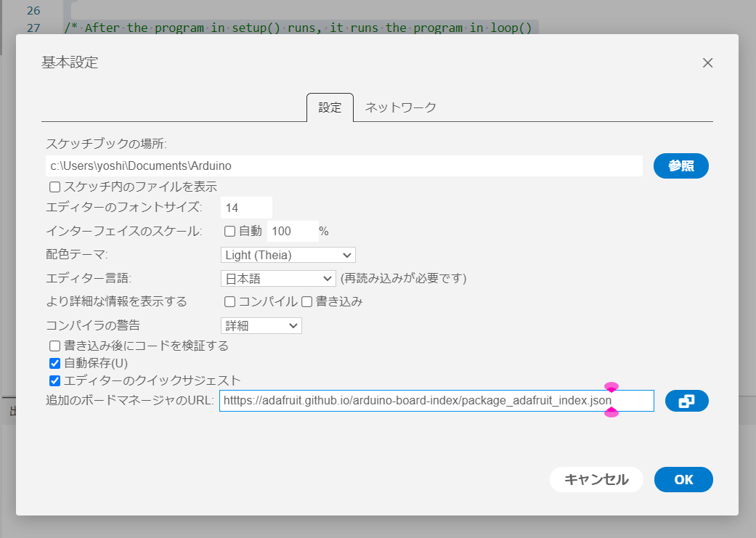Image resolution: width=756 pixels, height=538 pixels.
Task: Click the 'After the program in setup()' comment
Action: point(298,28)
